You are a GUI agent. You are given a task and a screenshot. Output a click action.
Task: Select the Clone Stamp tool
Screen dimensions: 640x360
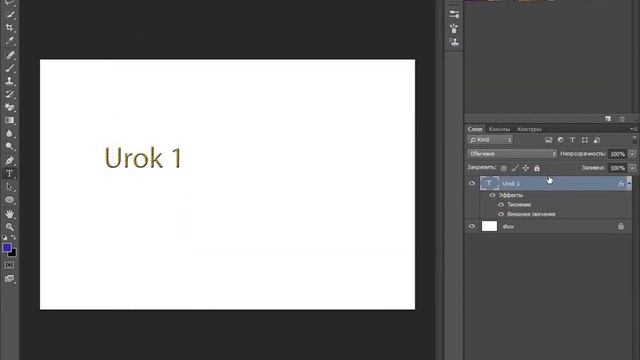(x=10, y=81)
